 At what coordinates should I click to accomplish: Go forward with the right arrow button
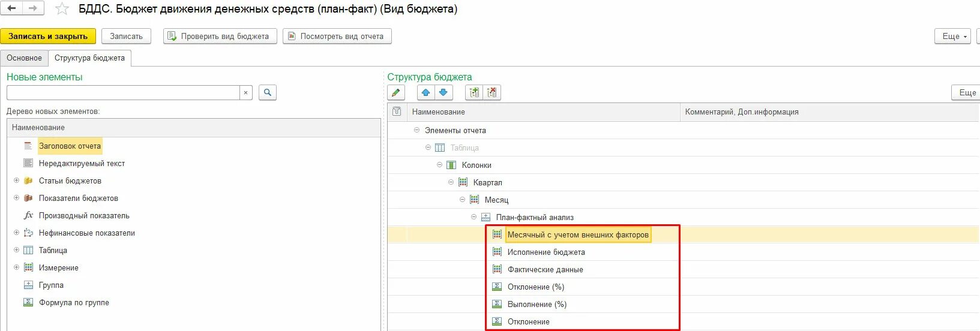(33, 8)
